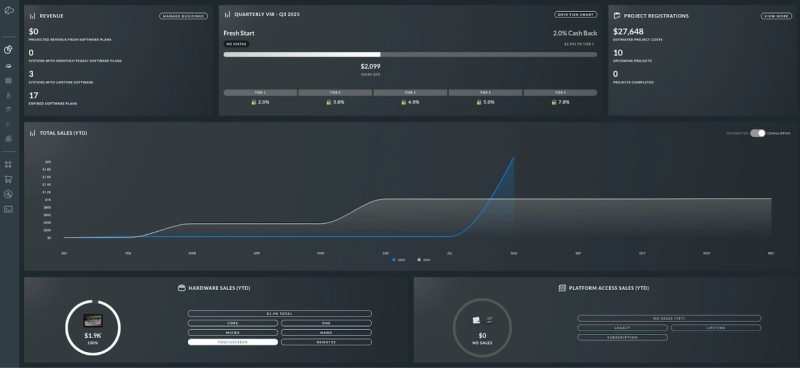Click the device icons inside platform sales donut
The height and width of the screenshot is (368, 800).
click(x=482, y=320)
